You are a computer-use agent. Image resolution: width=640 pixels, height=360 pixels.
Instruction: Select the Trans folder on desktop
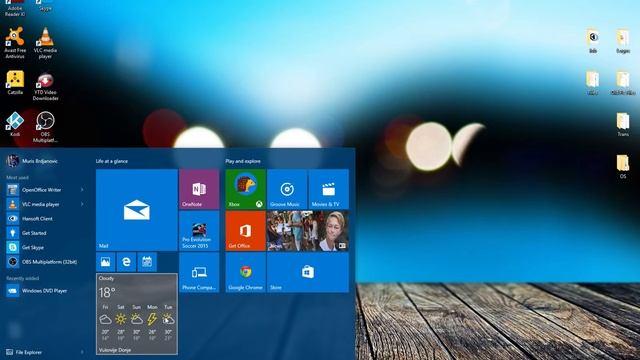(623, 124)
